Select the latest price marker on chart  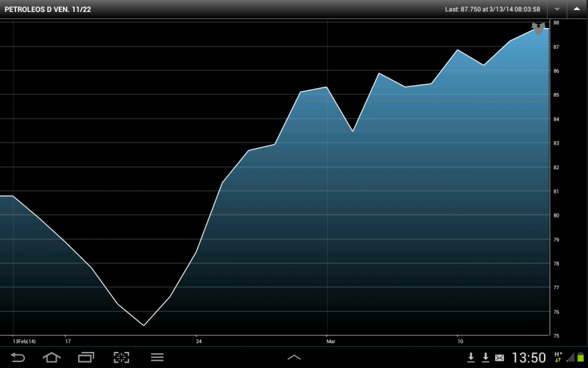pyautogui.click(x=539, y=29)
